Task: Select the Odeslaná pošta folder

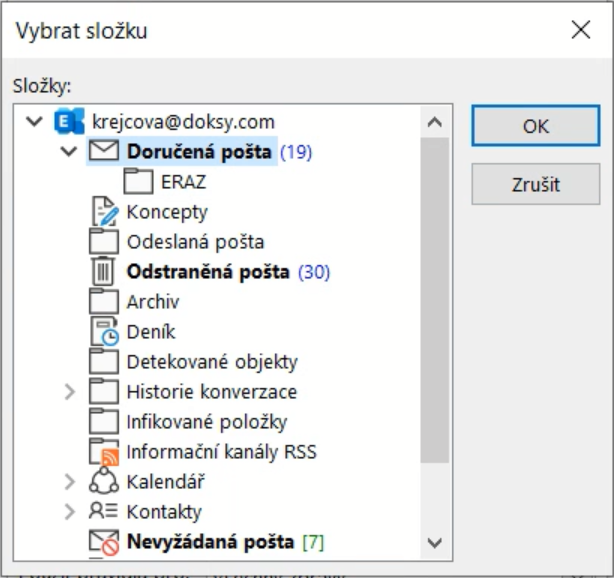Action: [x=195, y=242]
